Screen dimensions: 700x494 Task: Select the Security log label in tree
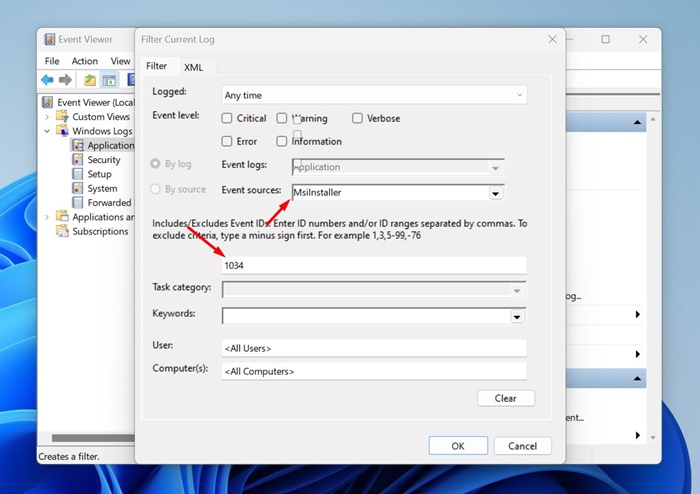click(104, 160)
